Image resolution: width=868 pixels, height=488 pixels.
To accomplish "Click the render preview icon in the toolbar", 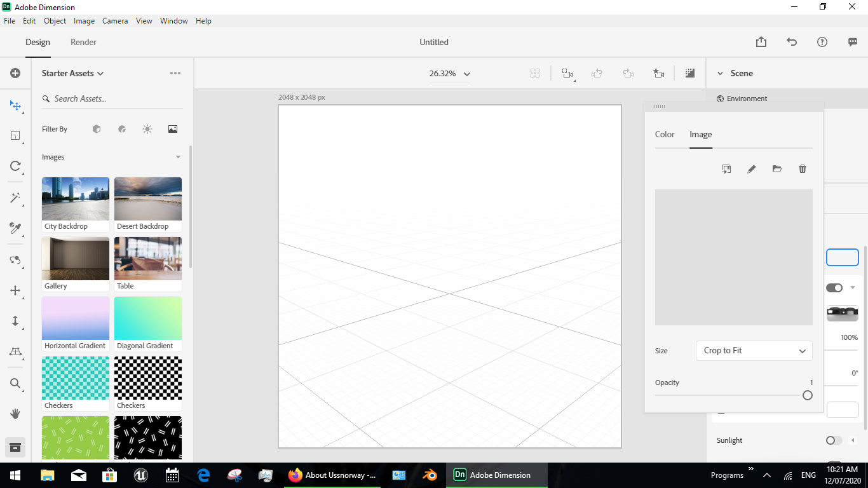I will tap(689, 73).
